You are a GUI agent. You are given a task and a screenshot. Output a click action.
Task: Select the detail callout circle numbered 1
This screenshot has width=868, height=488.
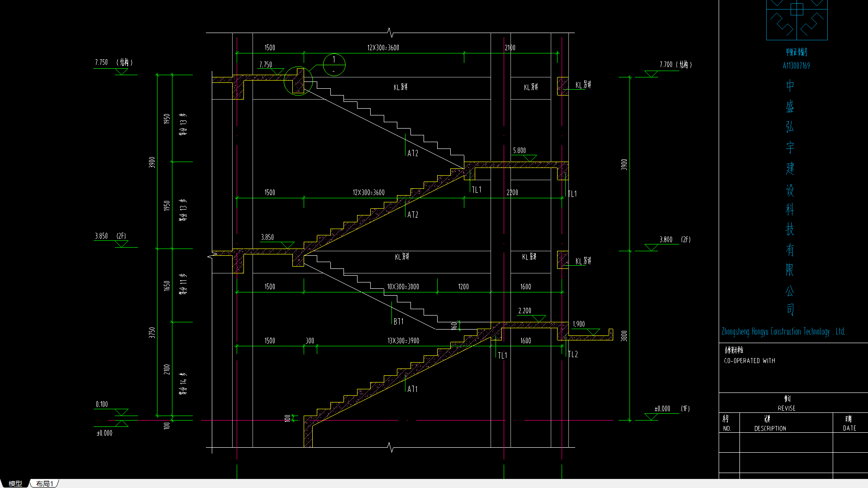[x=334, y=65]
